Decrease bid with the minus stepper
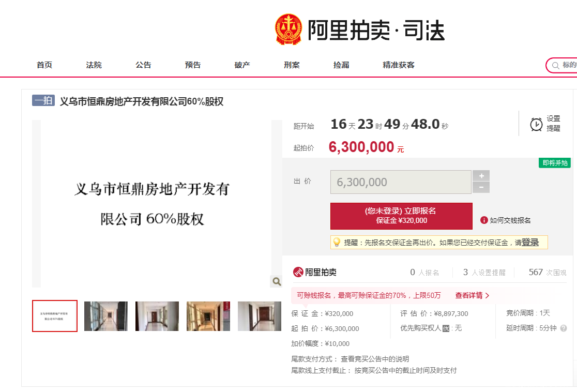577x392 pixels. [481, 187]
